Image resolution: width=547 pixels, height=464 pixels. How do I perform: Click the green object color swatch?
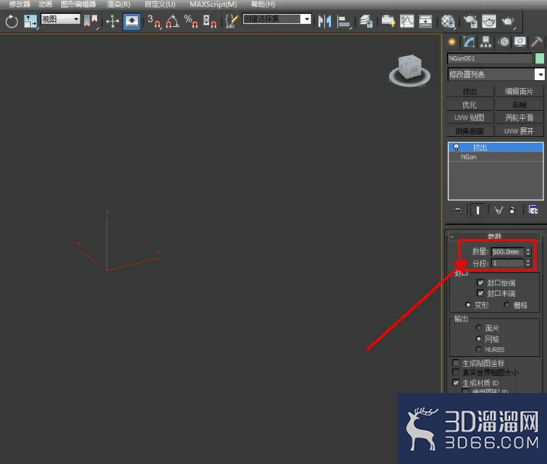pyautogui.click(x=540, y=58)
